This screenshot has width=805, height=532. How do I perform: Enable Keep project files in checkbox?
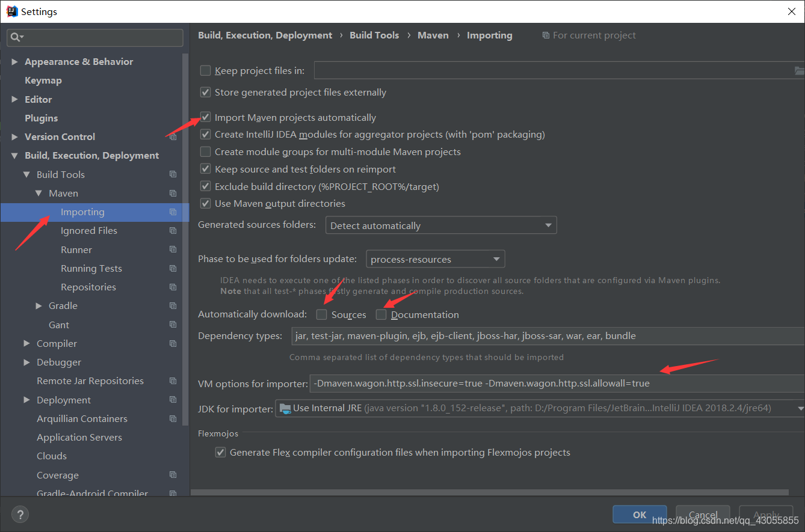tap(205, 70)
